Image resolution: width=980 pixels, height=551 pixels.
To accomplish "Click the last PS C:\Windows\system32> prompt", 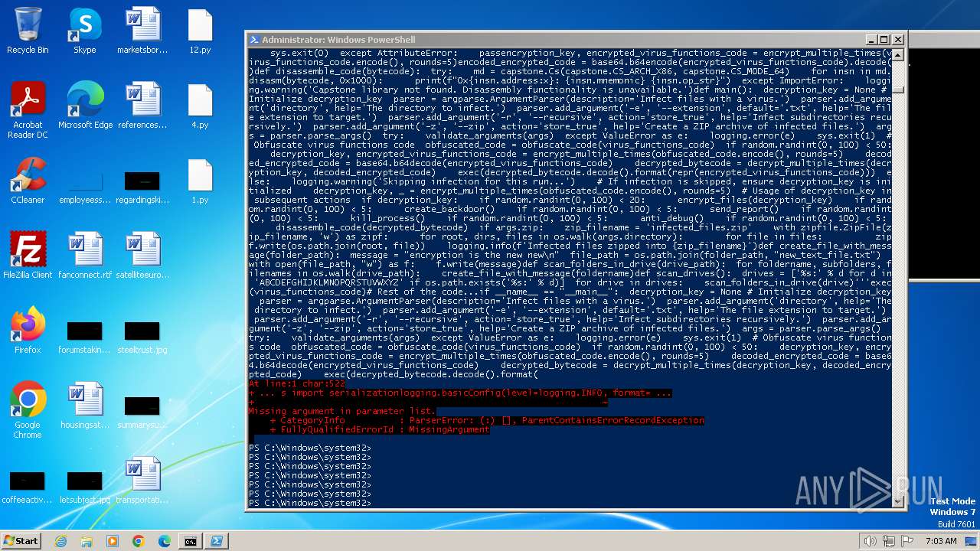I will click(310, 503).
